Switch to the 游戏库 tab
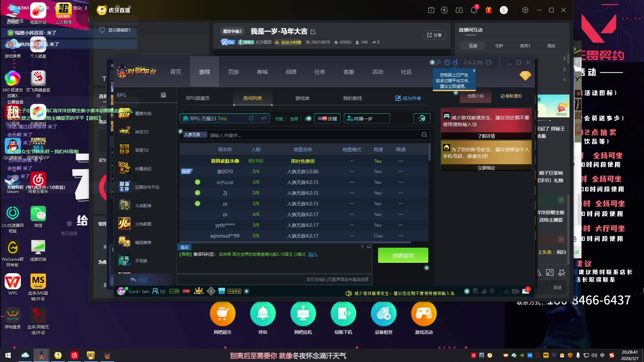This screenshot has height=362, width=644. 302,98
